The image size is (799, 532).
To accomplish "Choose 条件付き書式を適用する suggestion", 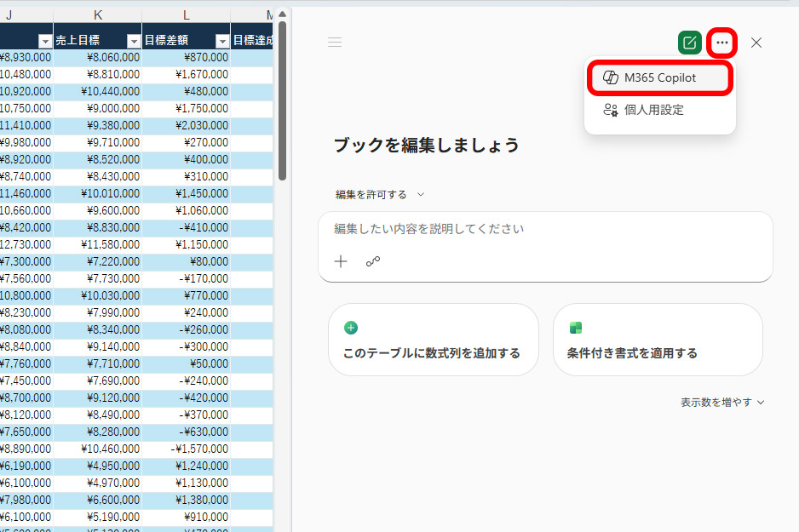I will tap(658, 340).
